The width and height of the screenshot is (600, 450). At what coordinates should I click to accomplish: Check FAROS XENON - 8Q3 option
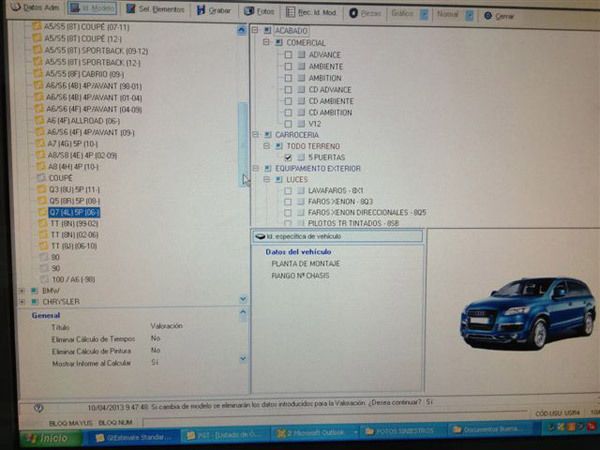tap(288, 202)
